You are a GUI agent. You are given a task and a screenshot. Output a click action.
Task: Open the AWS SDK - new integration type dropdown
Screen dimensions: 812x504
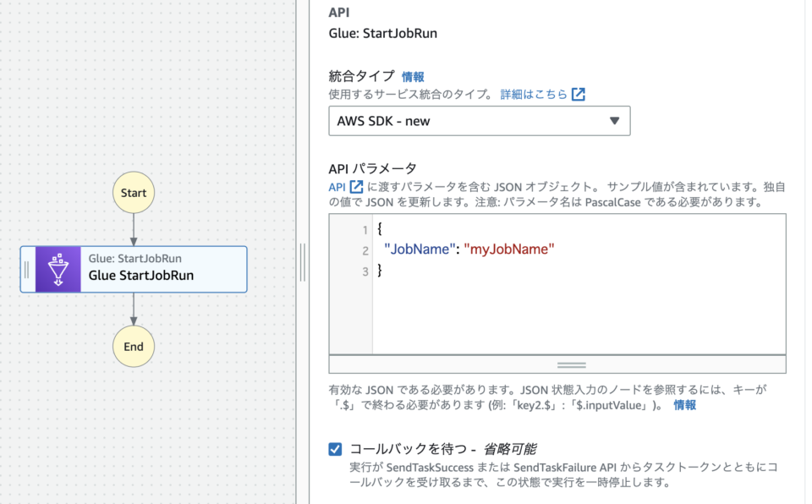[479, 121]
